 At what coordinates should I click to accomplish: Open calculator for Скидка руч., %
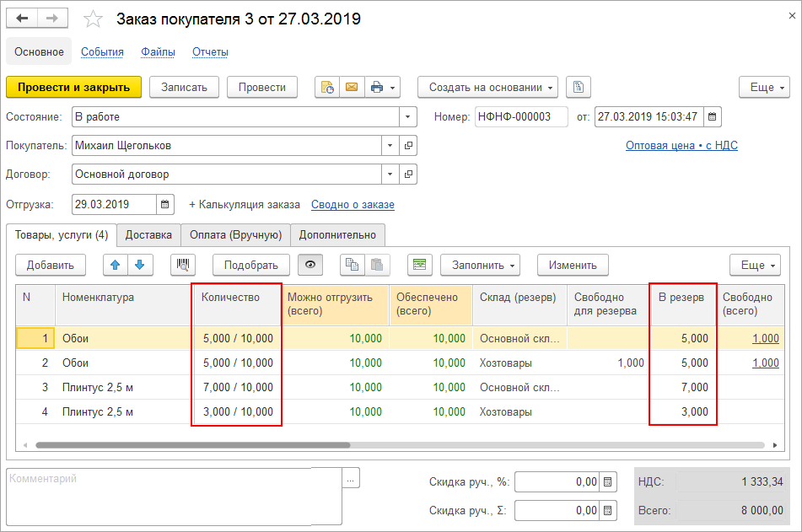[608, 482]
